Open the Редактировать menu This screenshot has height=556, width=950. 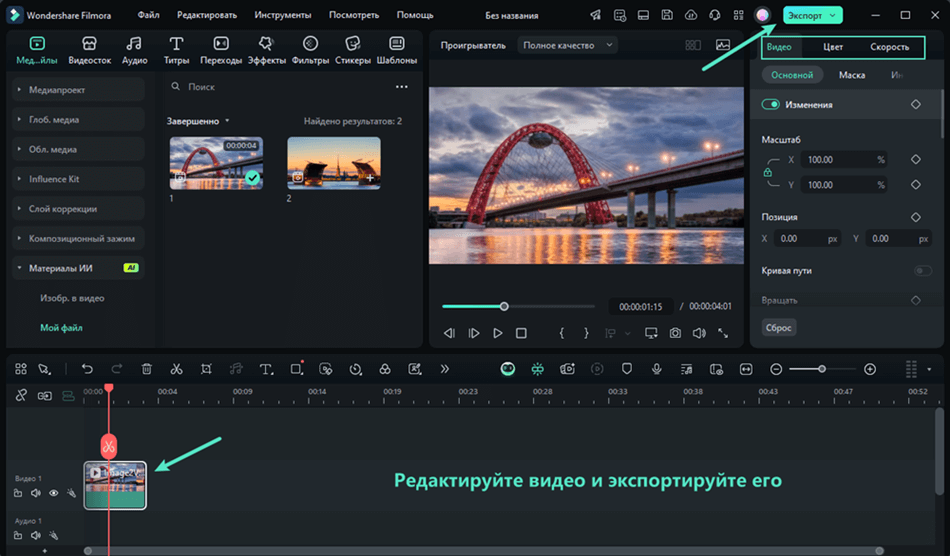(x=207, y=15)
